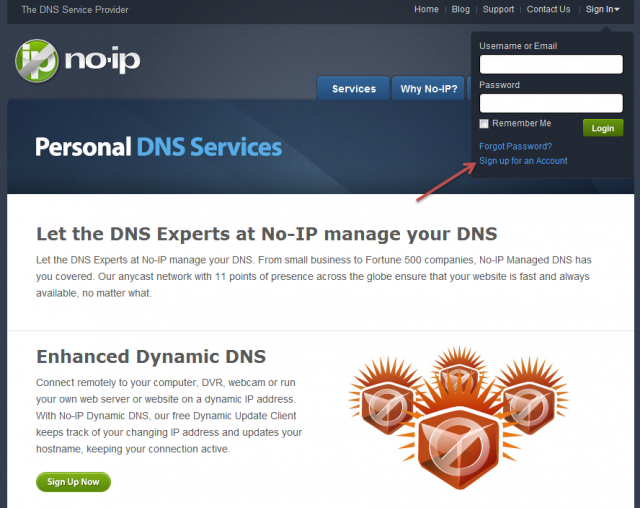This screenshot has height=508, width=640.
Task: Click the No-IP logo icon
Action: (x=37, y=61)
